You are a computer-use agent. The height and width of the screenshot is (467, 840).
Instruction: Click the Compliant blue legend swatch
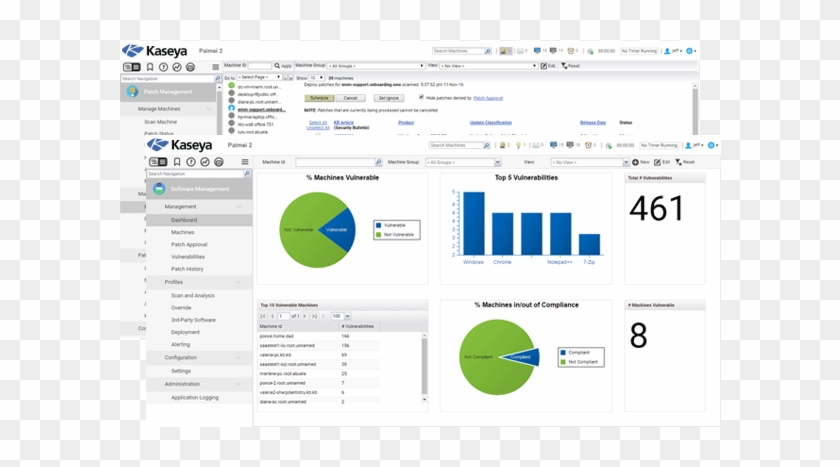coord(563,352)
